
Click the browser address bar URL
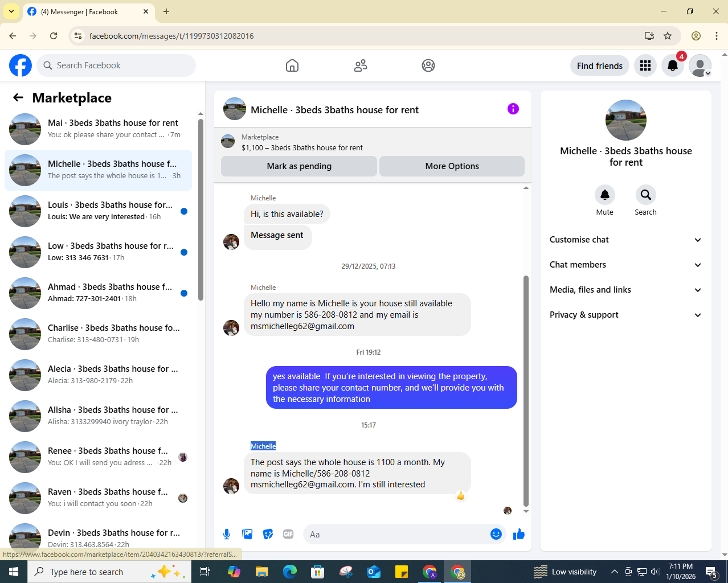pyautogui.click(x=171, y=36)
